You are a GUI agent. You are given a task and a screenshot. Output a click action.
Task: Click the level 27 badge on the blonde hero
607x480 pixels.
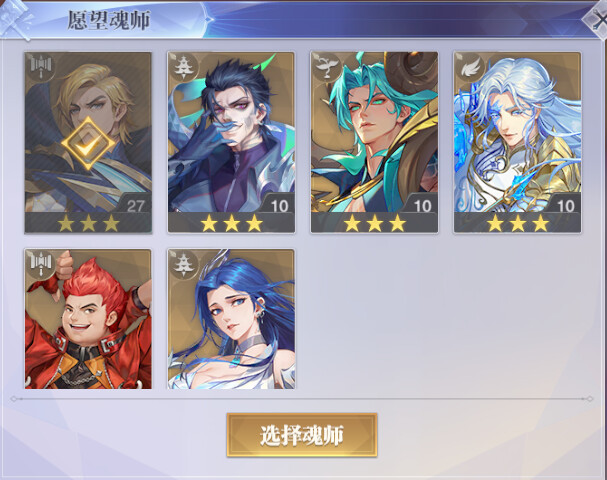135,206
